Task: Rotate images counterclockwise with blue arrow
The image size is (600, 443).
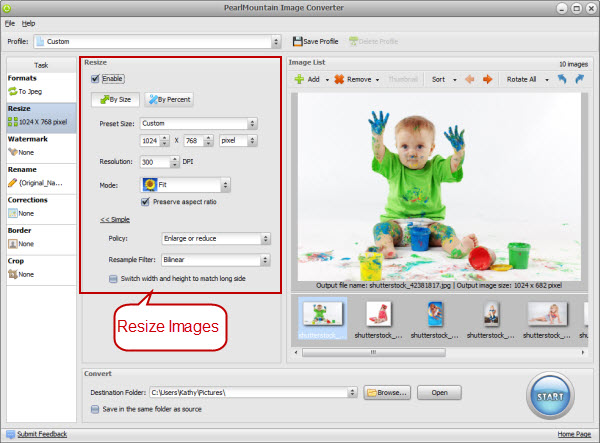Action: pyautogui.click(x=560, y=79)
